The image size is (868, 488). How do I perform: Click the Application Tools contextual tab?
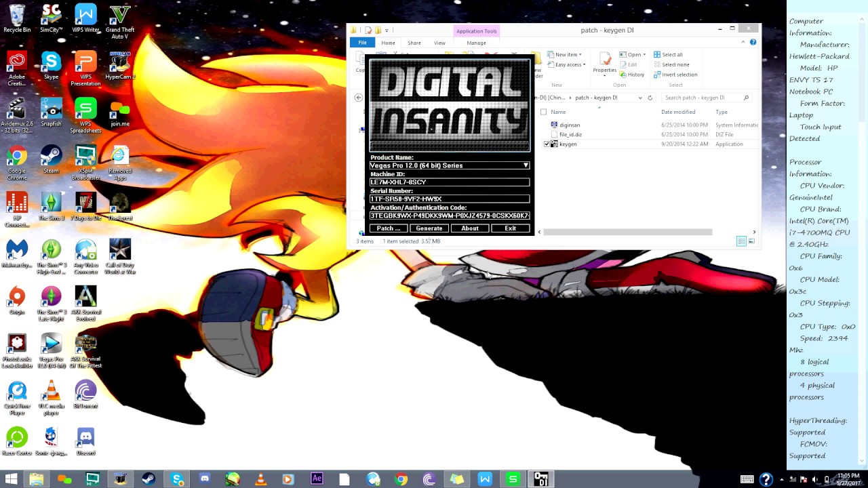tap(476, 31)
